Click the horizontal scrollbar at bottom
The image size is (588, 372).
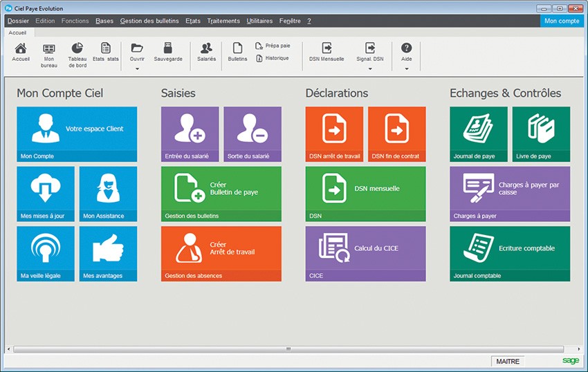(x=288, y=349)
